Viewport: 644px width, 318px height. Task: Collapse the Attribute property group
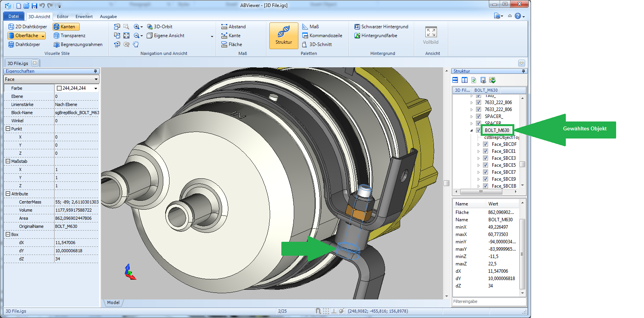click(8, 194)
